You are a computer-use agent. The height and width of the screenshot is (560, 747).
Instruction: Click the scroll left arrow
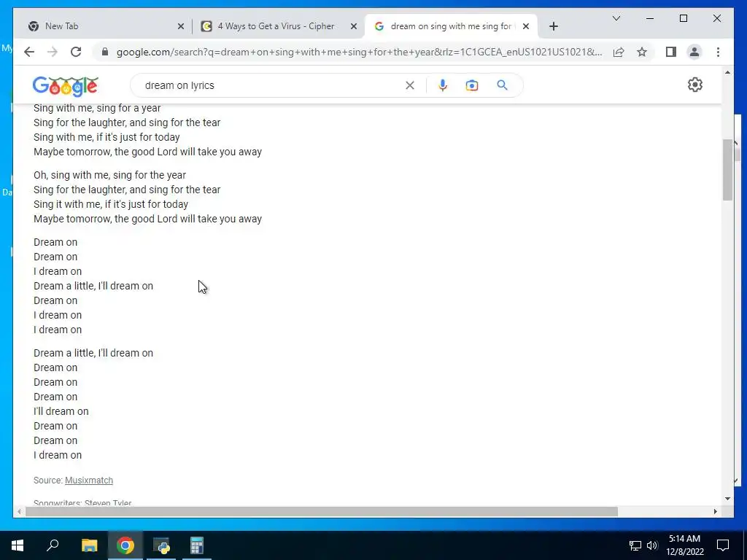[x=19, y=511]
